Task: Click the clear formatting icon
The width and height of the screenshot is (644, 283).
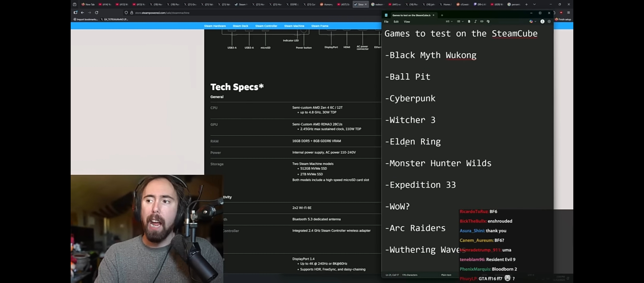Action: [x=488, y=21]
